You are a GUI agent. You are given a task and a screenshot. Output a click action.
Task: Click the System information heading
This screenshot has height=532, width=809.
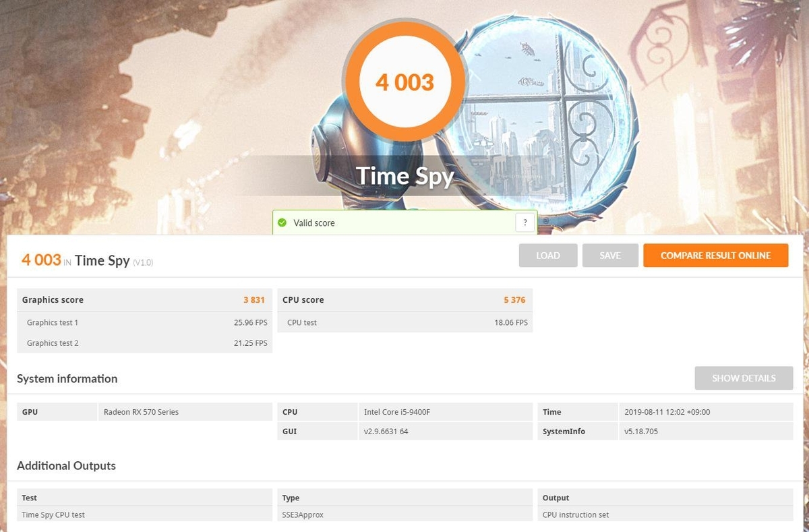pyautogui.click(x=67, y=379)
